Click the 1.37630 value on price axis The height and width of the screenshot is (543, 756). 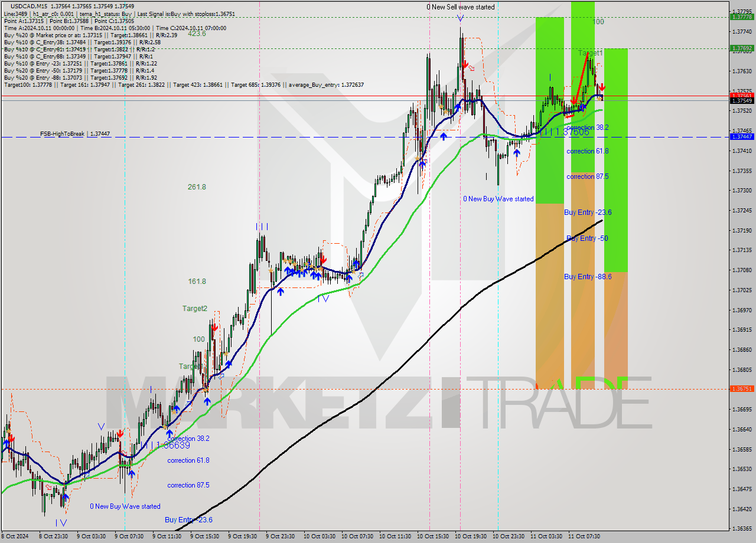point(742,71)
